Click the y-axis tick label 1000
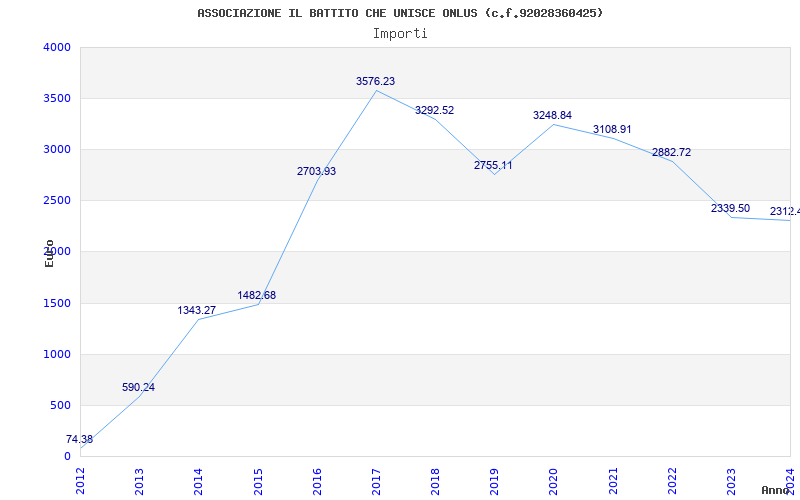This screenshot has width=800, height=500. [57, 355]
